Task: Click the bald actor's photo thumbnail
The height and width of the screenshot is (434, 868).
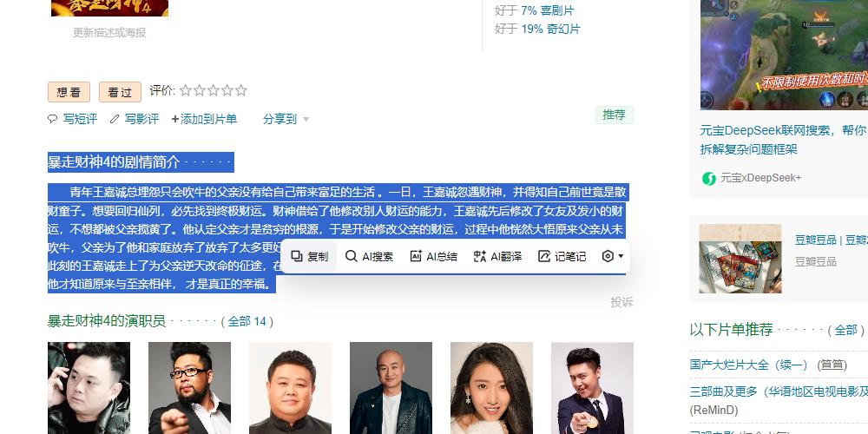Action: coord(391,388)
